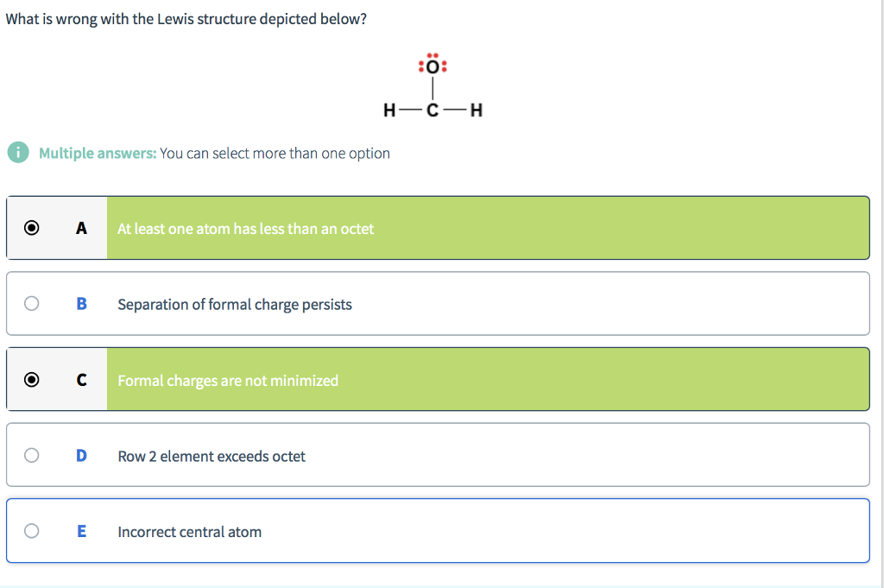Screen dimensions: 884x588
Task: Select the radio button for option E
Action: click(32, 531)
